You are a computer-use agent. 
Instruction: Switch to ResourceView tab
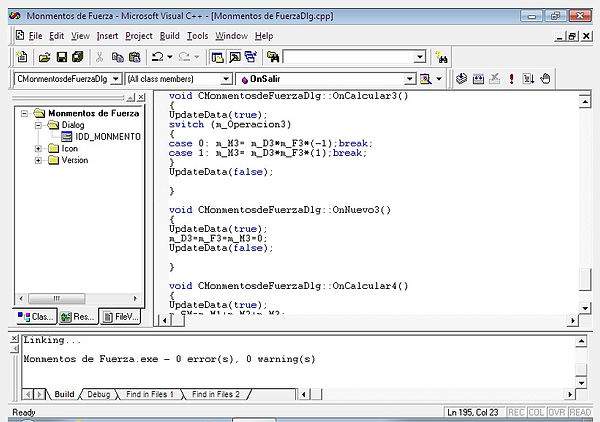78,317
